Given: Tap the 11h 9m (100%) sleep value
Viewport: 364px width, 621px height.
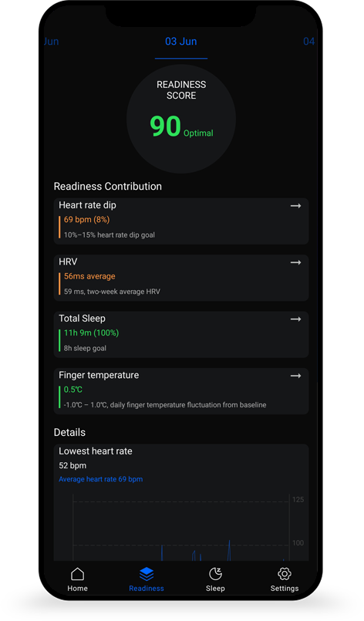Looking at the screenshot, I should click(x=91, y=333).
